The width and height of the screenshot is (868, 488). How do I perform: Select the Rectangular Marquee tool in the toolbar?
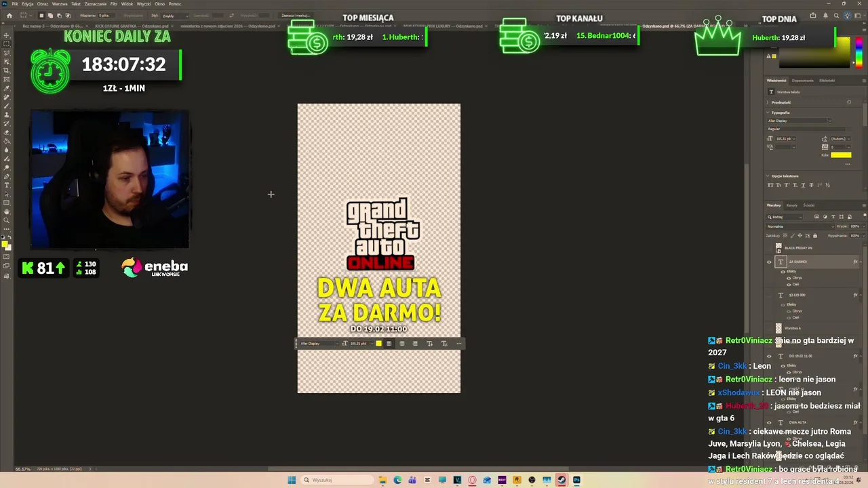pyautogui.click(x=7, y=43)
